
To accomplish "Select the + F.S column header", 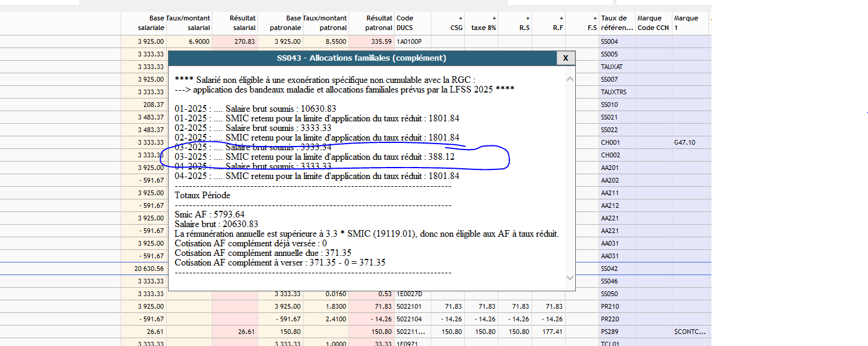I will 582,23.
